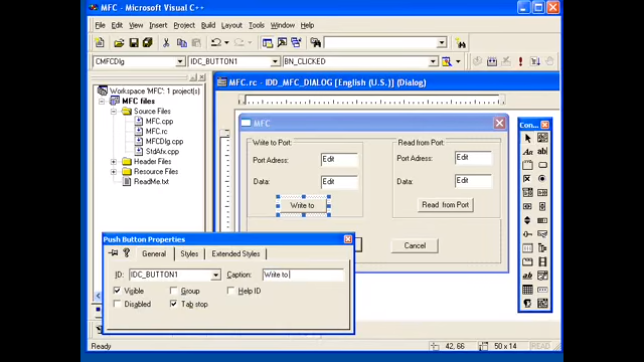
Task: Click the Undo arrow icon
Action: 216,43
